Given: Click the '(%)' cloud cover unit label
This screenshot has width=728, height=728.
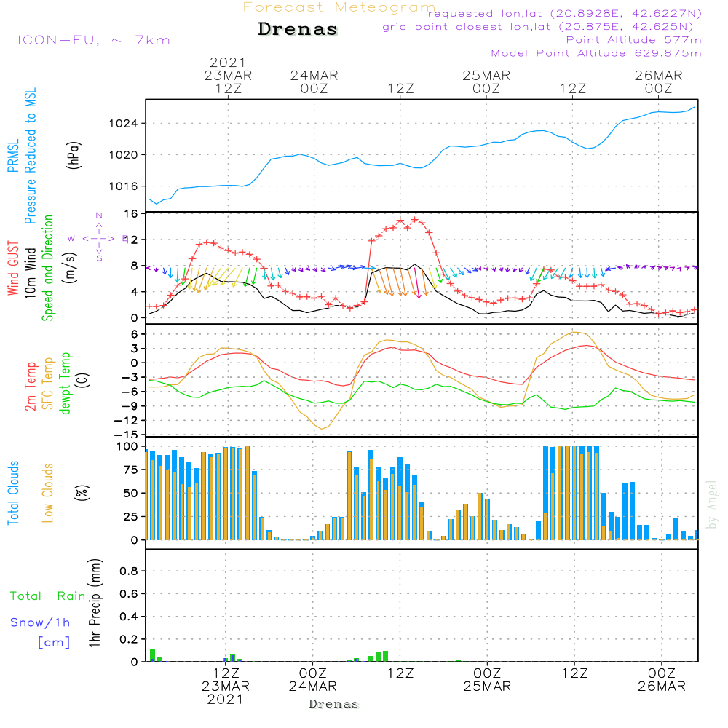Looking at the screenshot, I should coord(82,493).
